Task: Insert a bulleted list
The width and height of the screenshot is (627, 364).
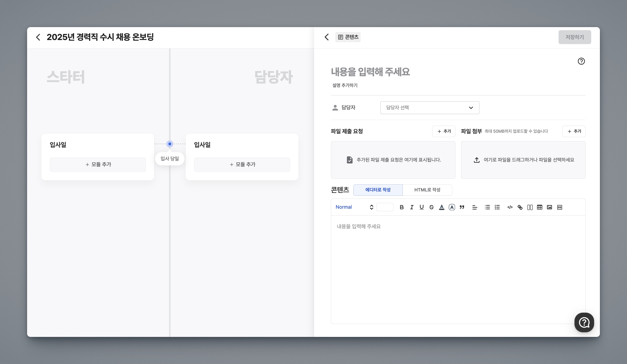Action: point(487,207)
